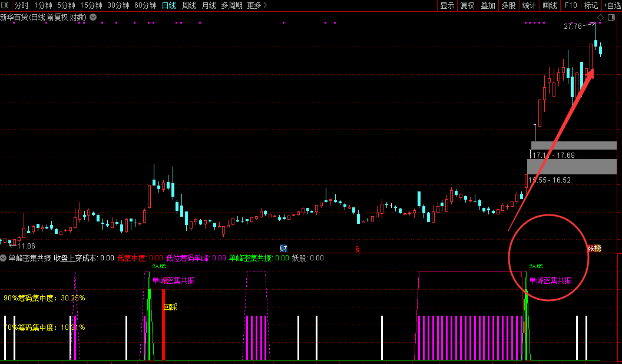The image size is (622, 364).
Task: Expand the 单峰密集共振 indicator menu arrow
Action: click(3, 258)
